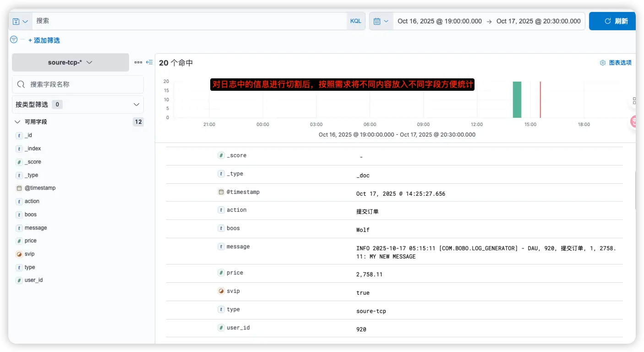The height and width of the screenshot is (352, 644).
Task: Select the message field icon in sidebar
Action: coord(19,228)
